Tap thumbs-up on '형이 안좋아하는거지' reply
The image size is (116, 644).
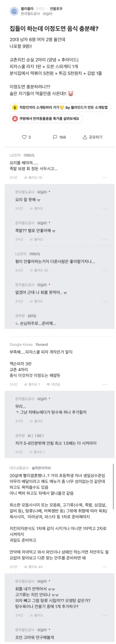pos(31,270)
